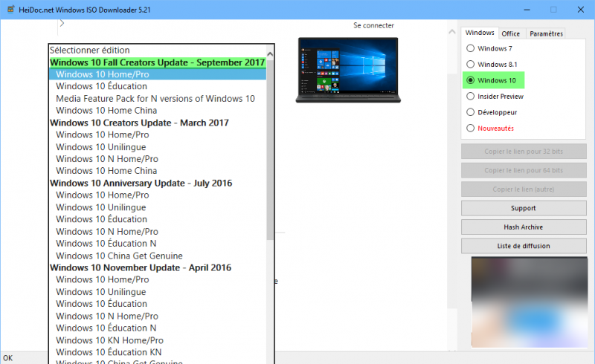
Task: Select Windows 10 N Home/Pro under Anniversary Update
Action: (x=158, y=231)
